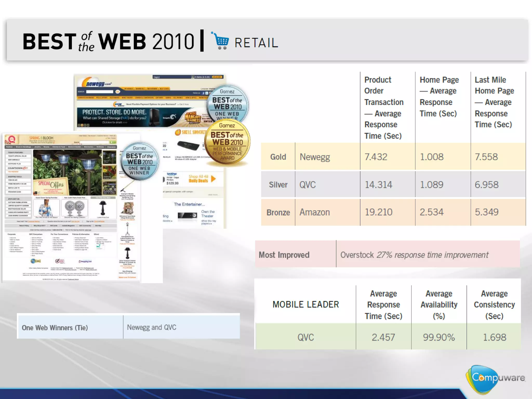532x399 pixels.
Task: Click the One Web Winners (Tie) label
Action: [55, 328]
